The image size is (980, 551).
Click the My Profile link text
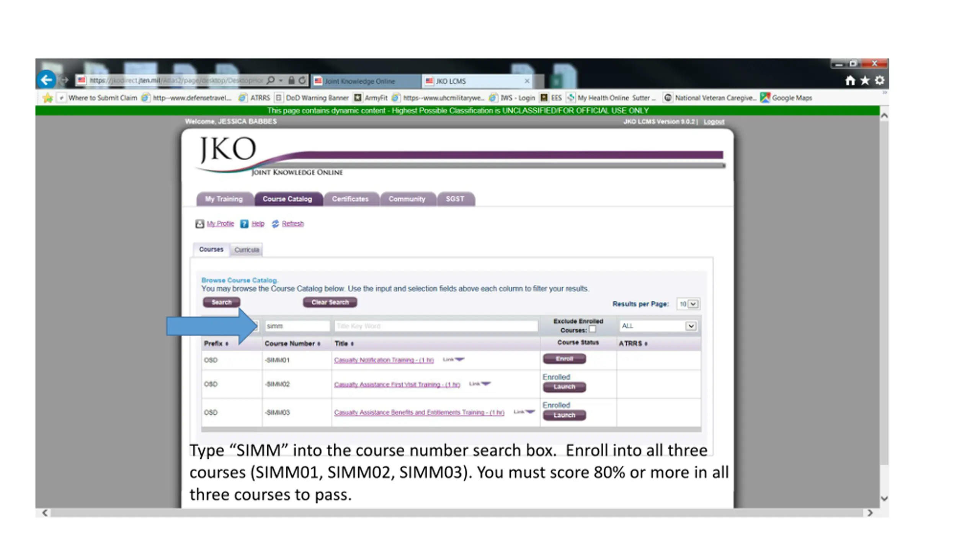pyautogui.click(x=220, y=224)
